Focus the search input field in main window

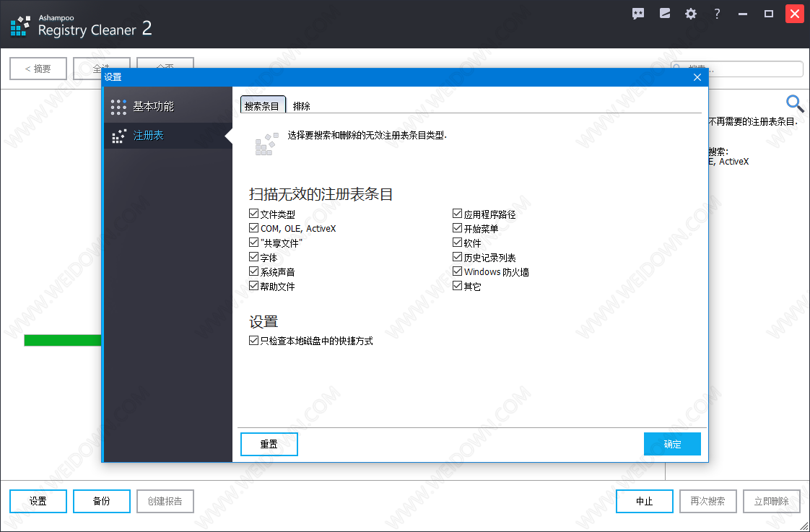pos(737,69)
